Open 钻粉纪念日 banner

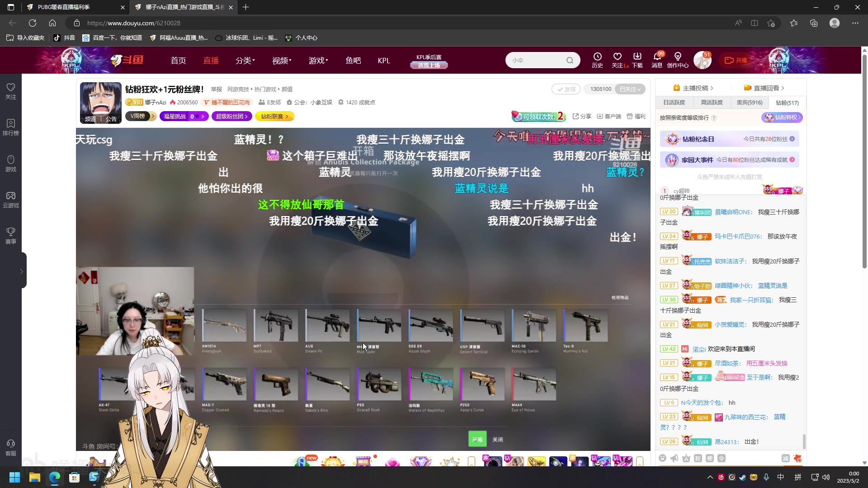729,139
